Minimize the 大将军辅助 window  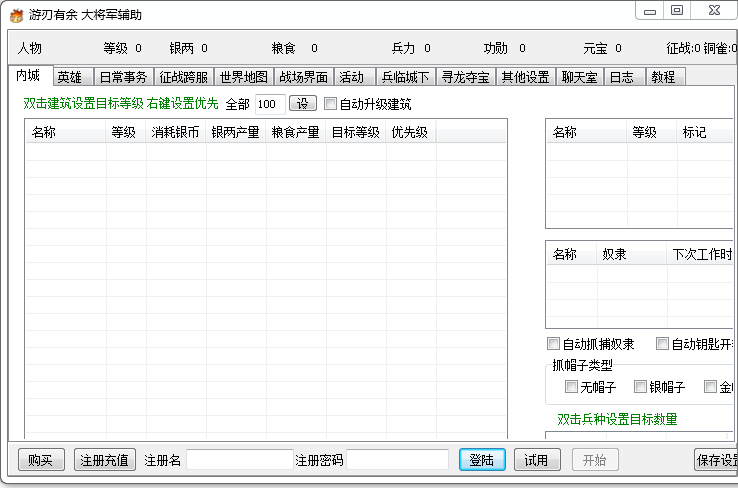click(x=650, y=11)
